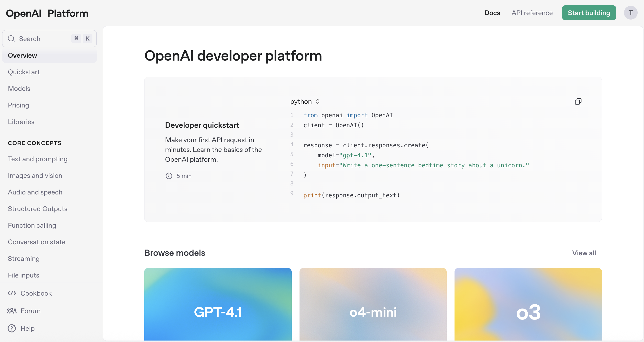Viewport: 644px width, 342px height.
Task: Click the OpenAI logo text
Action: tap(23, 13)
